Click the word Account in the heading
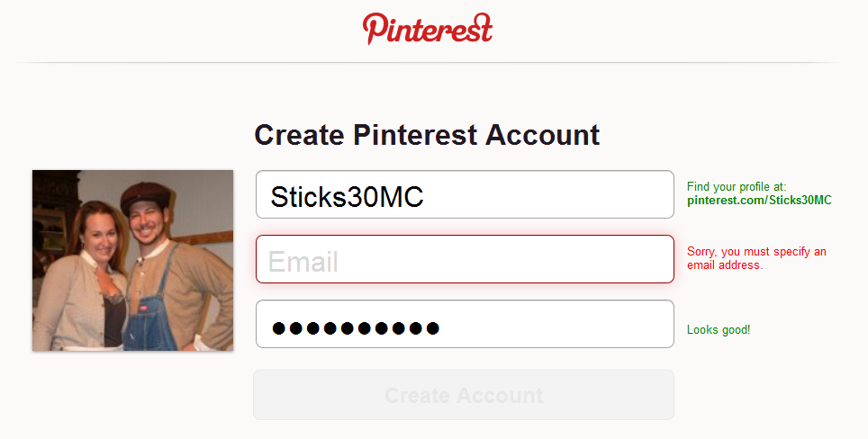 542,135
